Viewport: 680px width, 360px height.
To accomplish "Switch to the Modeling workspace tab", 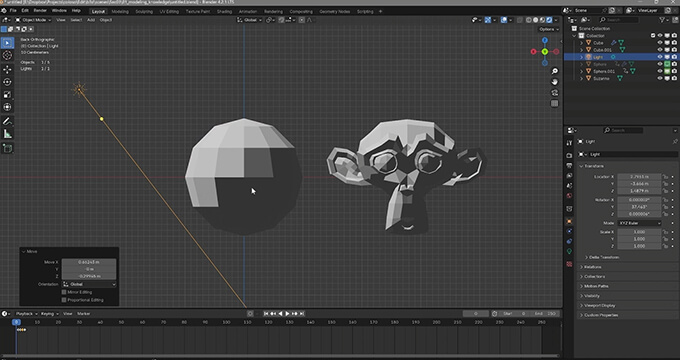I will [120, 11].
